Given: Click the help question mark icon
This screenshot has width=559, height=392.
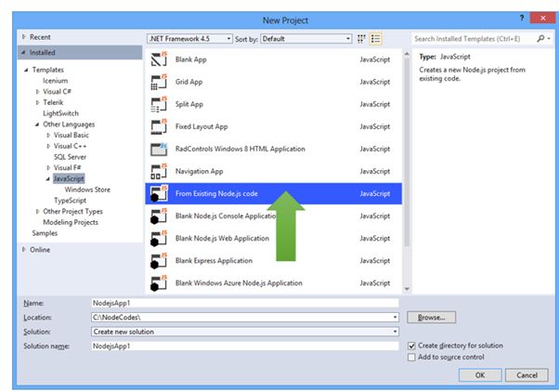Looking at the screenshot, I should pos(522,18).
